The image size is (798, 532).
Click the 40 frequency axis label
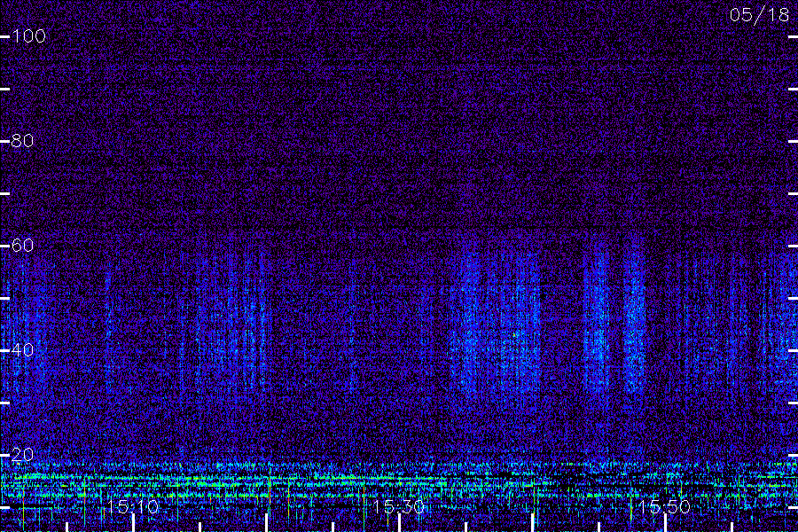point(23,350)
